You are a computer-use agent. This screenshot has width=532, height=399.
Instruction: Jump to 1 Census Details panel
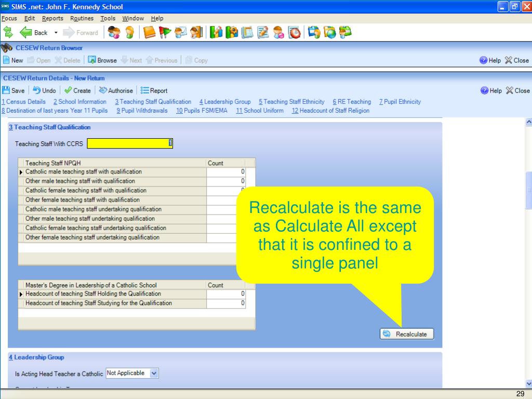pyautogui.click(x=23, y=102)
